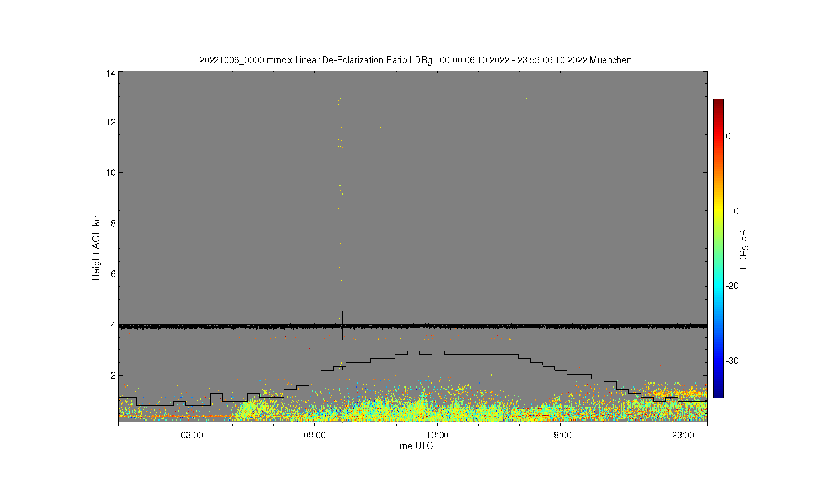This screenshot has height=504, width=840.
Task: Click the 18:00 time tick label
Action: click(x=560, y=436)
